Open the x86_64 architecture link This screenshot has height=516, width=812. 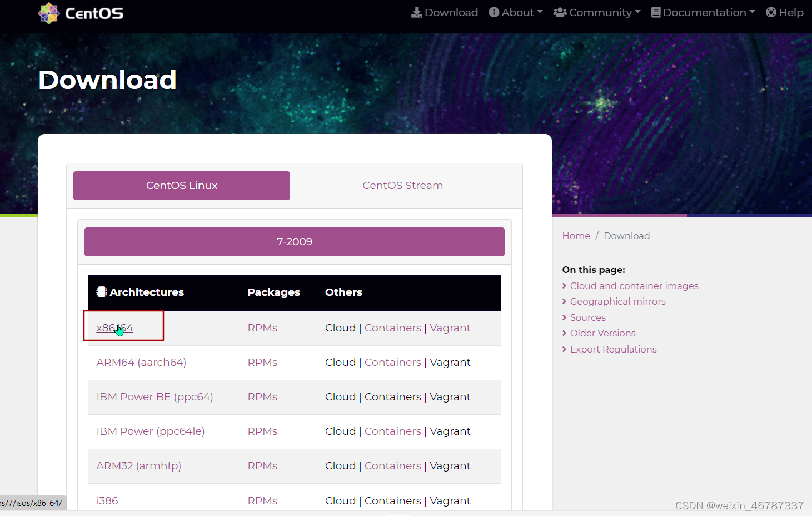115,328
